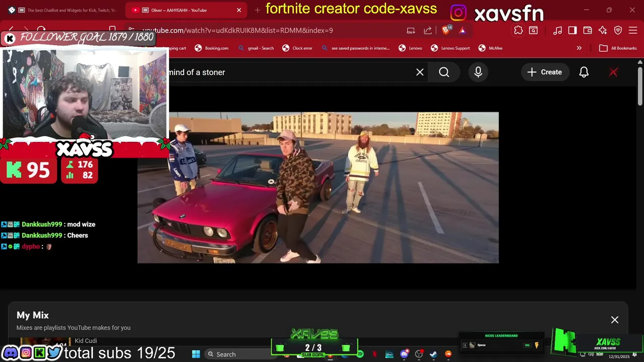Open the browser hamburger main menu
Image resolution: width=644 pixels, height=362 pixels.
pyautogui.click(x=633, y=30)
